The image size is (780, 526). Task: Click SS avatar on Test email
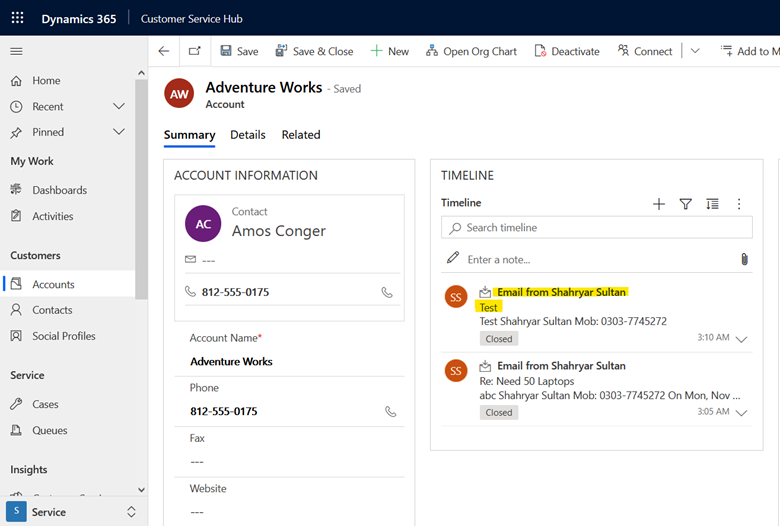pyautogui.click(x=456, y=297)
